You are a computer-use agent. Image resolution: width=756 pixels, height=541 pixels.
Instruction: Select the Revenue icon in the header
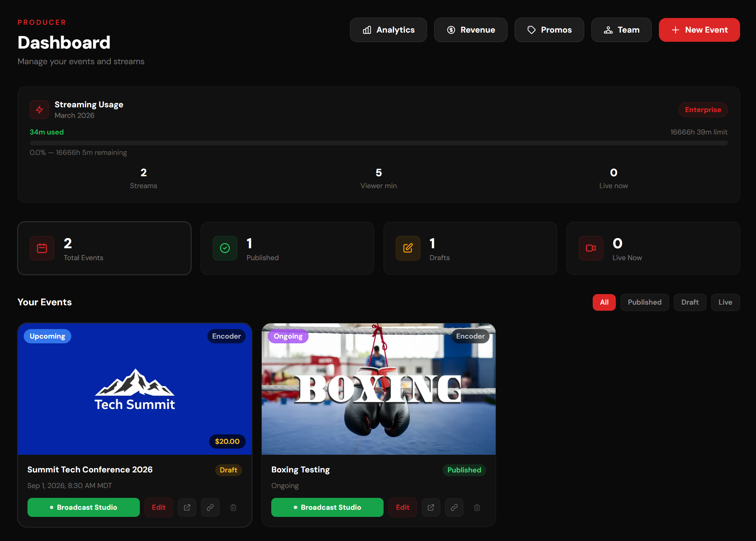(451, 30)
